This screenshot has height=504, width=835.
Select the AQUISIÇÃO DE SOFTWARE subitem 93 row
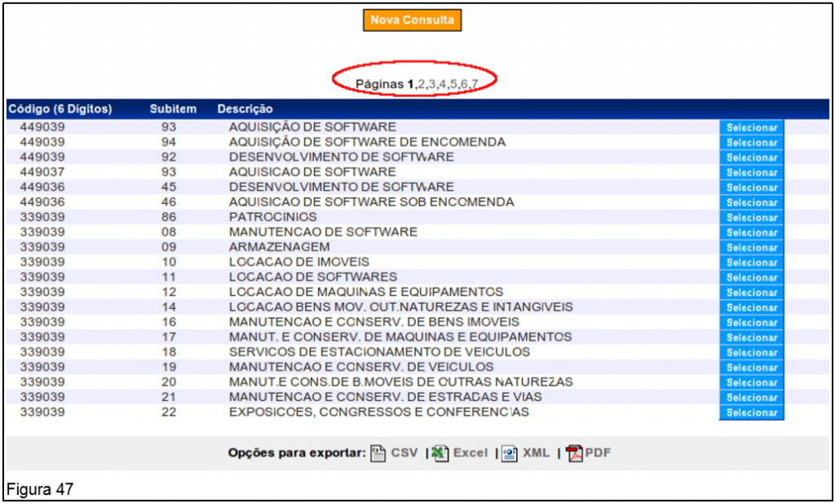pyautogui.click(x=751, y=128)
